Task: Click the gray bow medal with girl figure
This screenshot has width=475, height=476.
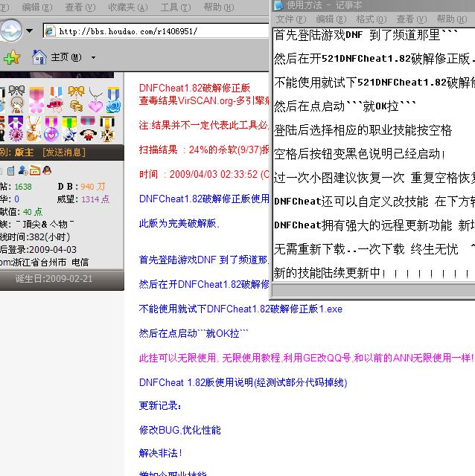Action: tap(16, 99)
